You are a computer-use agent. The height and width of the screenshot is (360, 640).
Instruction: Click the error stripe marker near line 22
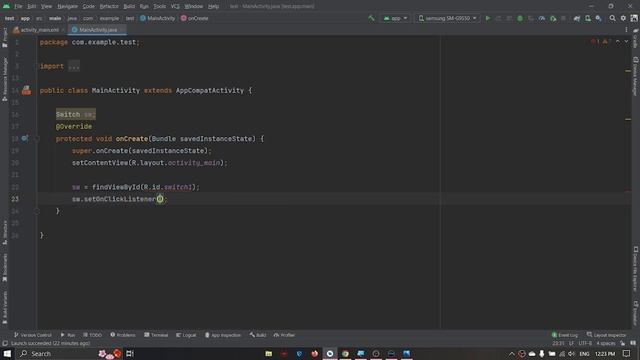tap(628, 190)
